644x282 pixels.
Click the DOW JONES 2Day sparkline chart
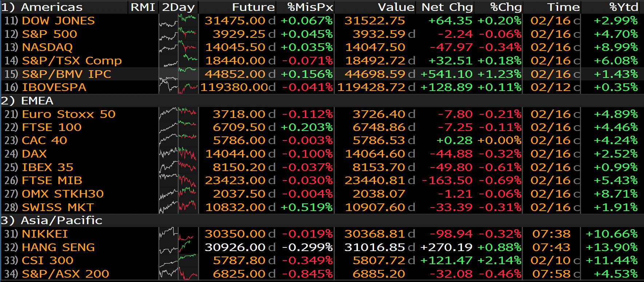pos(178,21)
